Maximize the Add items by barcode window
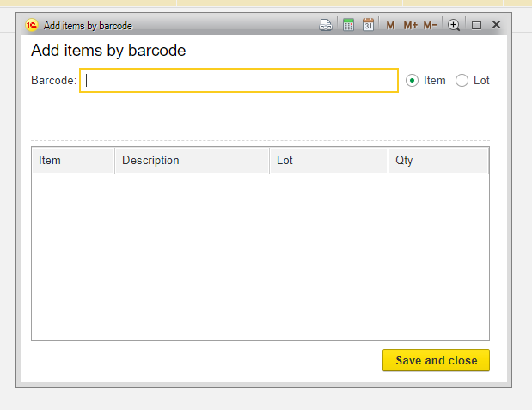The image size is (532, 410). click(x=476, y=26)
